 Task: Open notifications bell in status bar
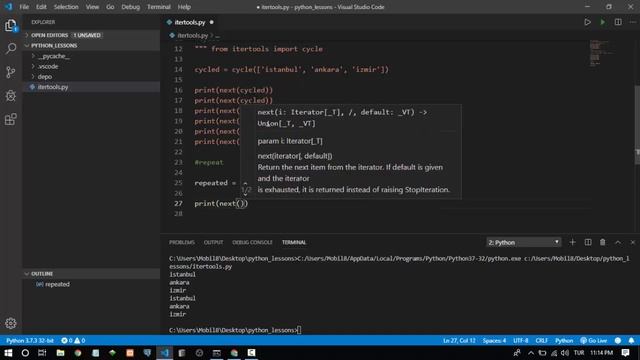click(631, 340)
